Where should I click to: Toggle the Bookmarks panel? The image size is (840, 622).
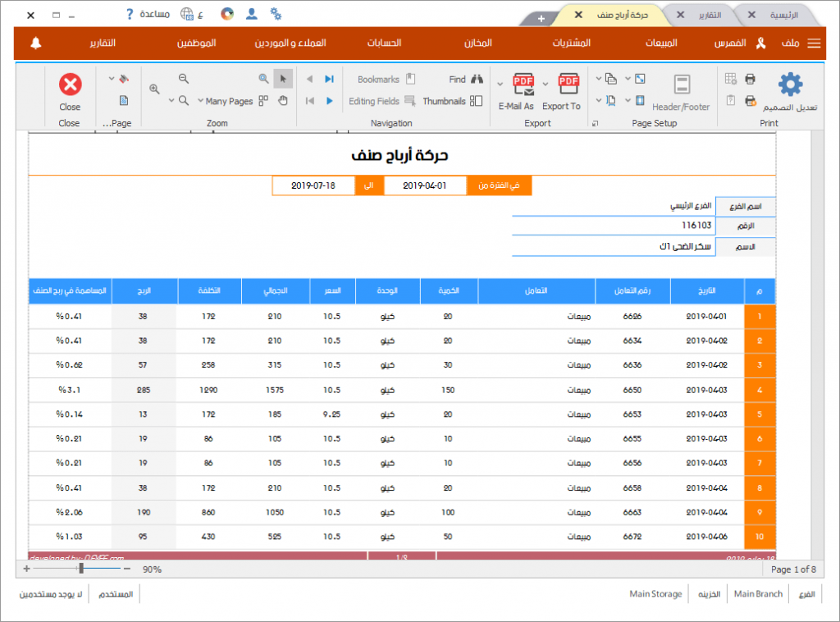[x=386, y=80]
